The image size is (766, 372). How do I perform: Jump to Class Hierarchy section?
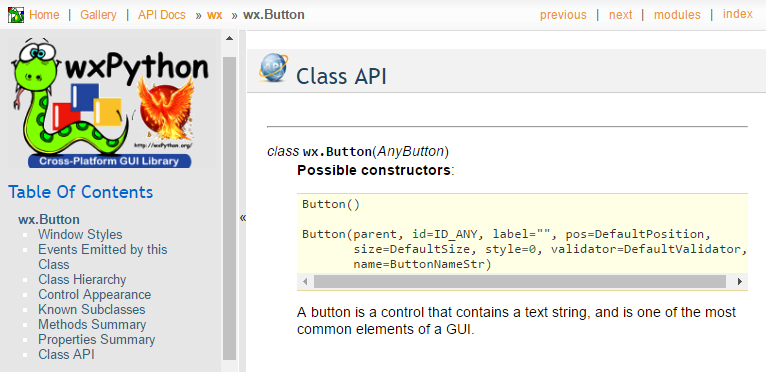coord(82,280)
